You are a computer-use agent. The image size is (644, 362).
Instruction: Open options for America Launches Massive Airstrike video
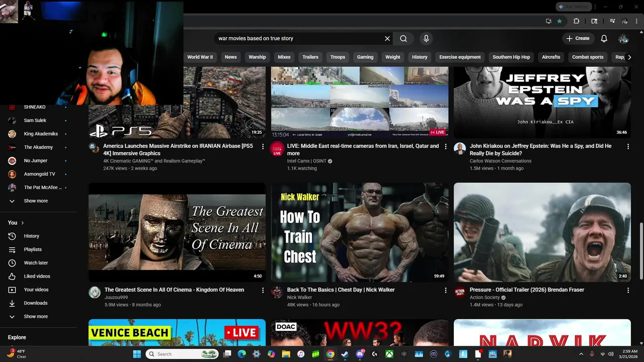263,146
